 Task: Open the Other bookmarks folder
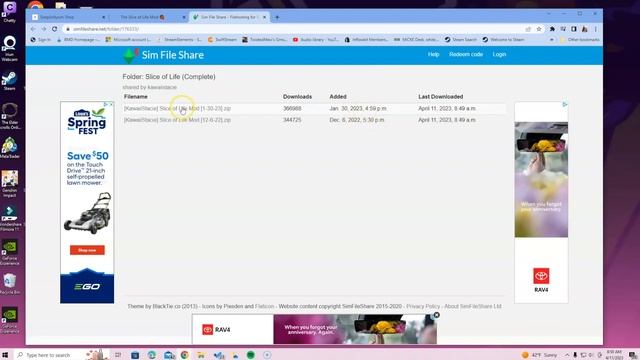pos(580,40)
